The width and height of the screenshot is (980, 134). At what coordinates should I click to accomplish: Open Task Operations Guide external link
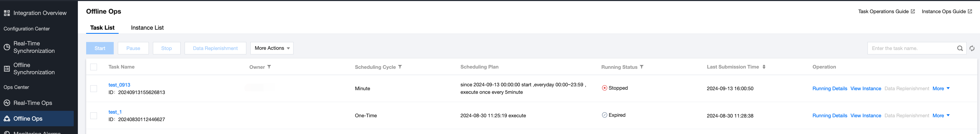coord(886,11)
